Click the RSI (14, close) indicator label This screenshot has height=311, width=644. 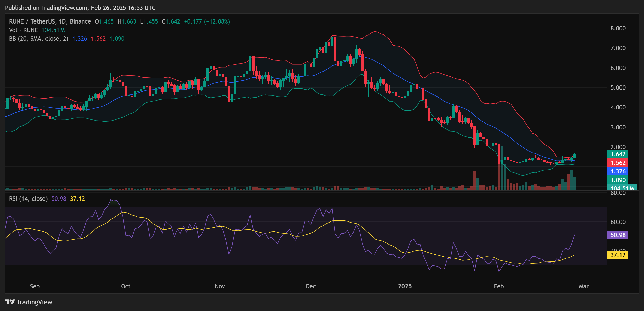28,199
